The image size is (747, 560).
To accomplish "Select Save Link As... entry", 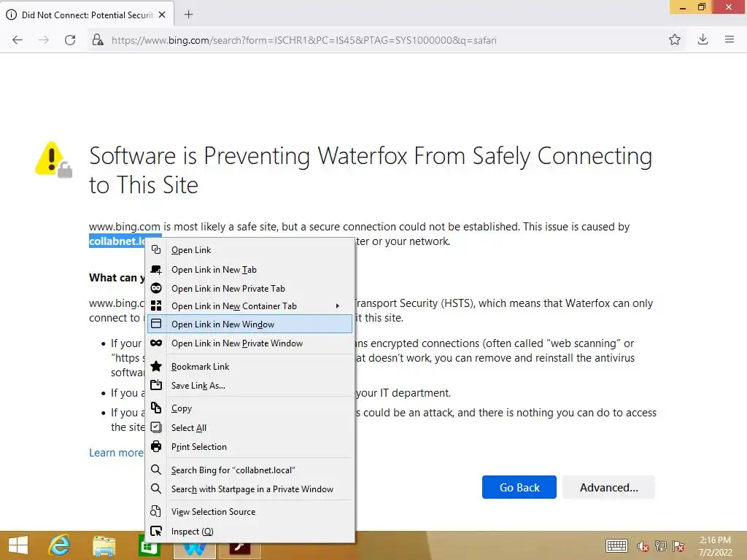I will (250, 386).
